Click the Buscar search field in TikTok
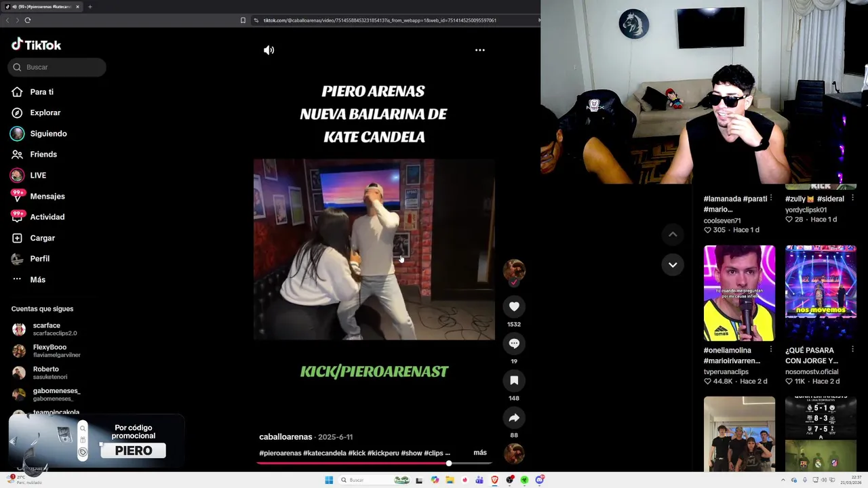The width and height of the screenshot is (868, 488). [57, 67]
